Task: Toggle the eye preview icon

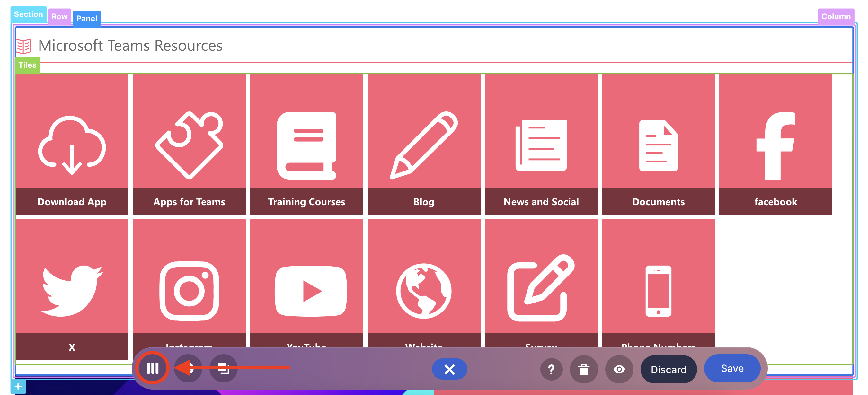Action: pos(619,369)
